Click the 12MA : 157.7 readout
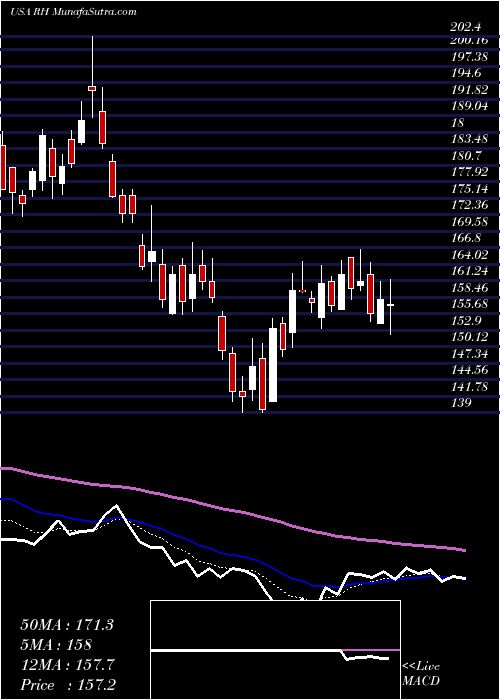This screenshot has height=700, width=500. [67, 665]
